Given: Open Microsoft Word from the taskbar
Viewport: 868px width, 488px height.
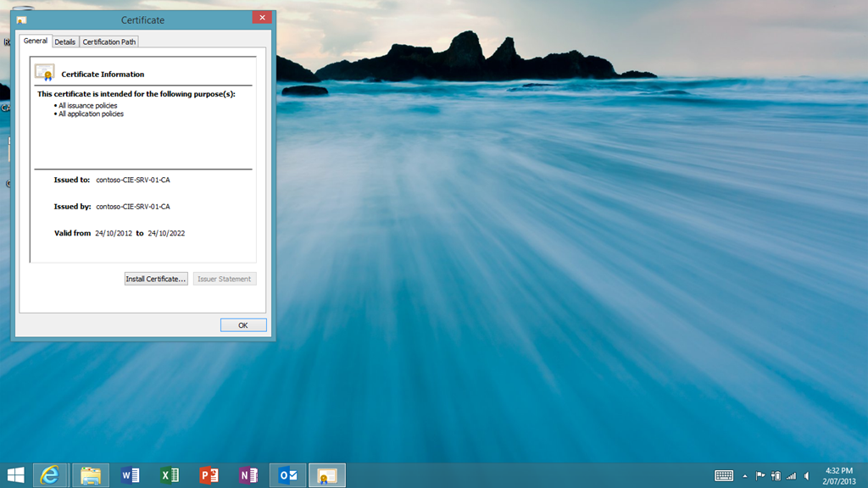Looking at the screenshot, I should 130,475.
